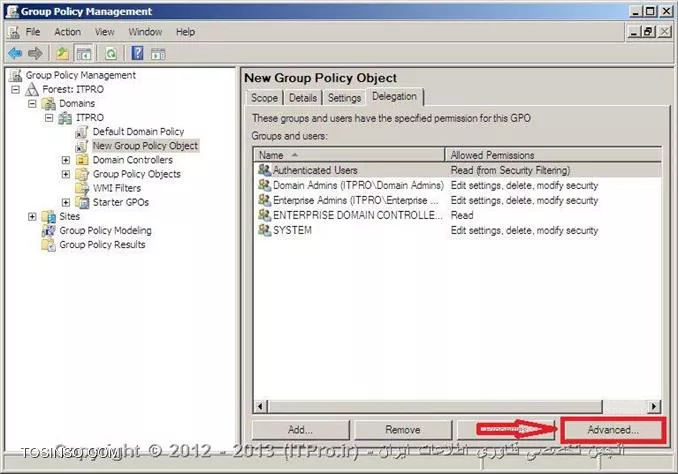Click the forward arrow toolbar icon

coord(35,54)
